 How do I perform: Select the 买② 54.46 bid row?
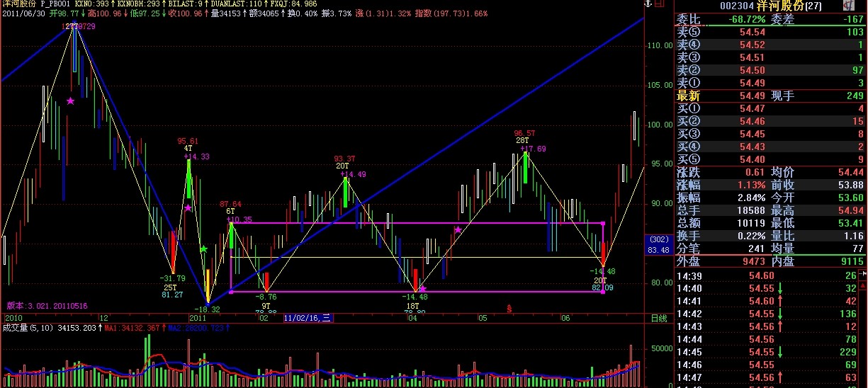(770, 121)
